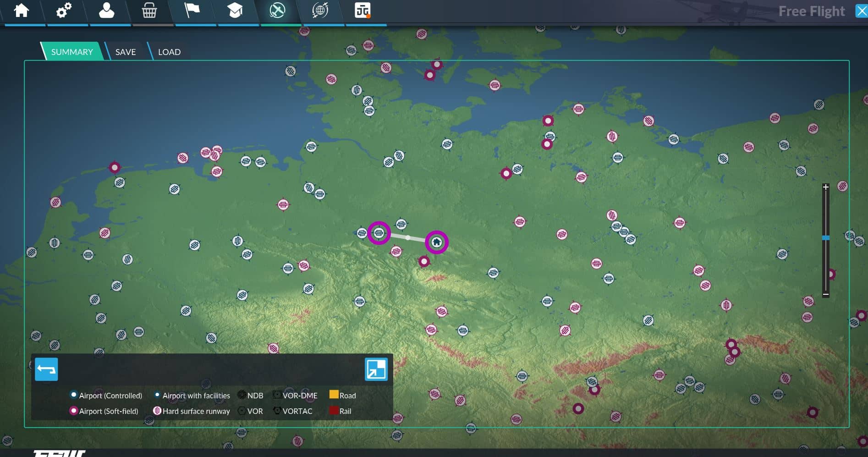868x457 pixels.
Task: Select the purple-circled house airport marker
Action: (x=436, y=242)
